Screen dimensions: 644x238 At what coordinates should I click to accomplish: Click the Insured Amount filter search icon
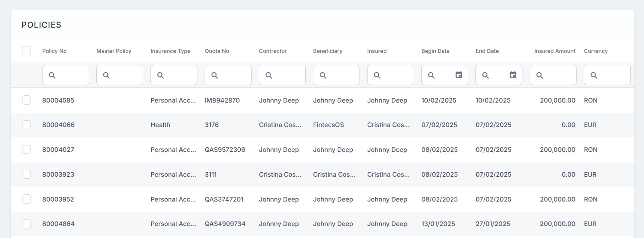(x=540, y=75)
